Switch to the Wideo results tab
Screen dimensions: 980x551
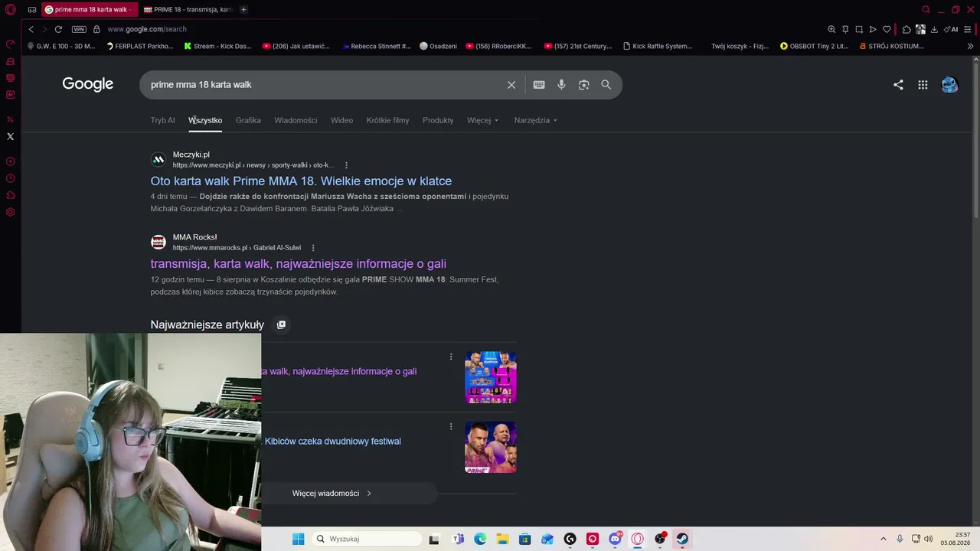click(341, 120)
